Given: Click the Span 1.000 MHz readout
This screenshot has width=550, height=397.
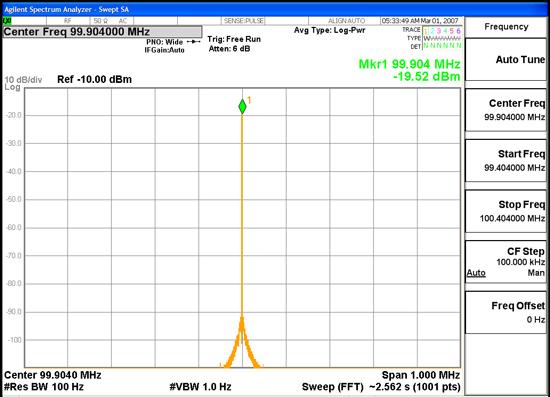Looking at the screenshot, I should click(x=421, y=375).
